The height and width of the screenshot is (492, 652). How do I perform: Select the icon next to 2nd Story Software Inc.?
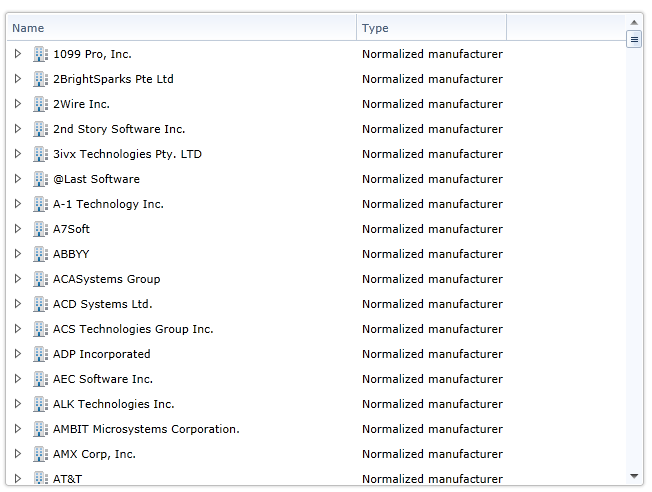[x=40, y=129]
